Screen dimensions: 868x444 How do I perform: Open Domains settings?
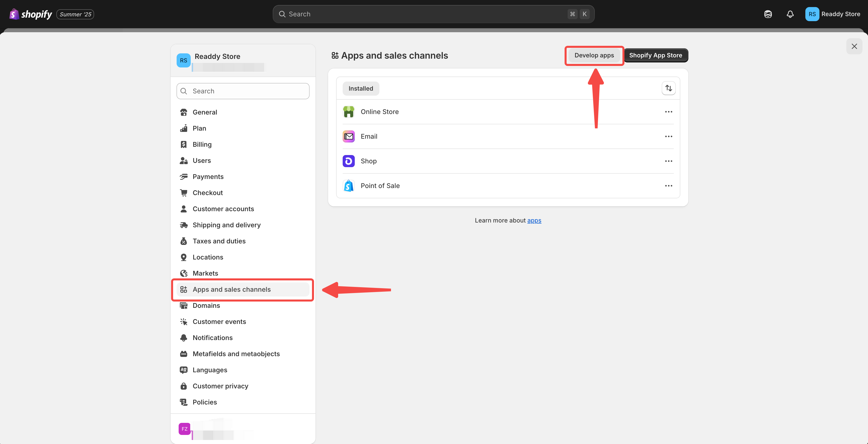[x=206, y=306]
